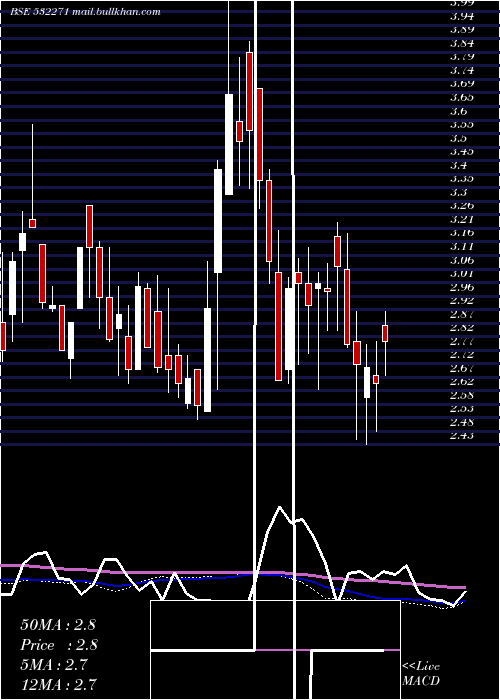The image size is (500, 700).
Task: Select the 3.4 axis value
Action: pyautogui.click(x=459, y=165)
